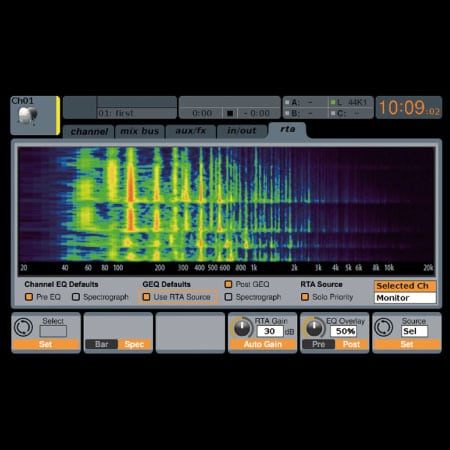Open the aux/fx tab
This screenshot has width=450, height=450.
(x=191, y=131)
